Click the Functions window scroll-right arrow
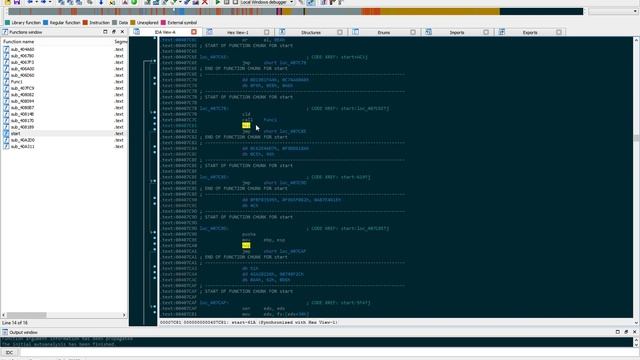The image size is (640, 360). click(124, 315)
